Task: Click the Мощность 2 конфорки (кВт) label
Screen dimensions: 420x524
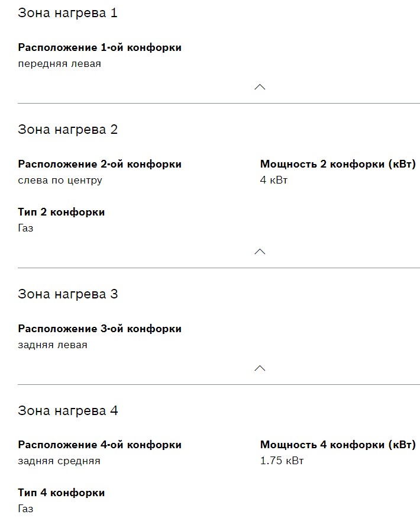Action: click(338, 164)
